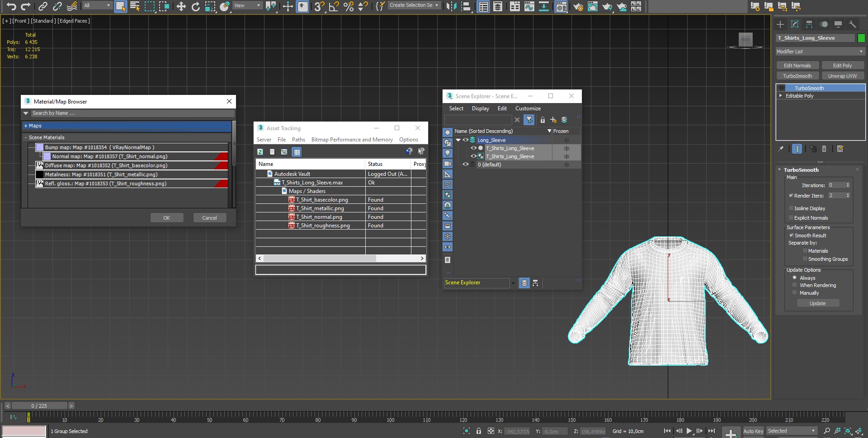Open Customize menu in Scene Explorer
The image size is (868, 438).
tap(528, 108)
